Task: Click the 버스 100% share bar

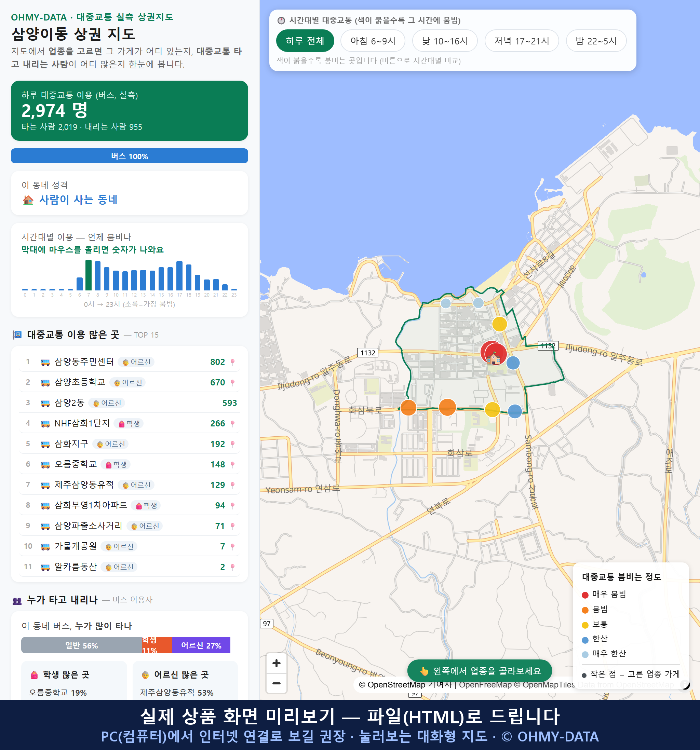Action: tap(130, 156)
